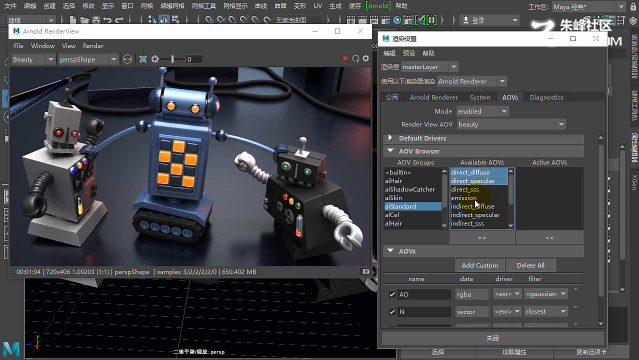Click the Delete All button

530,265
